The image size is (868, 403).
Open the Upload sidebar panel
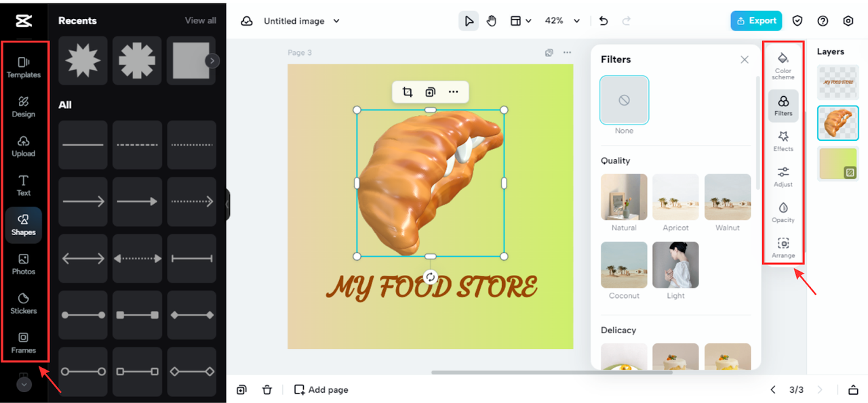(x=24, y=146)
